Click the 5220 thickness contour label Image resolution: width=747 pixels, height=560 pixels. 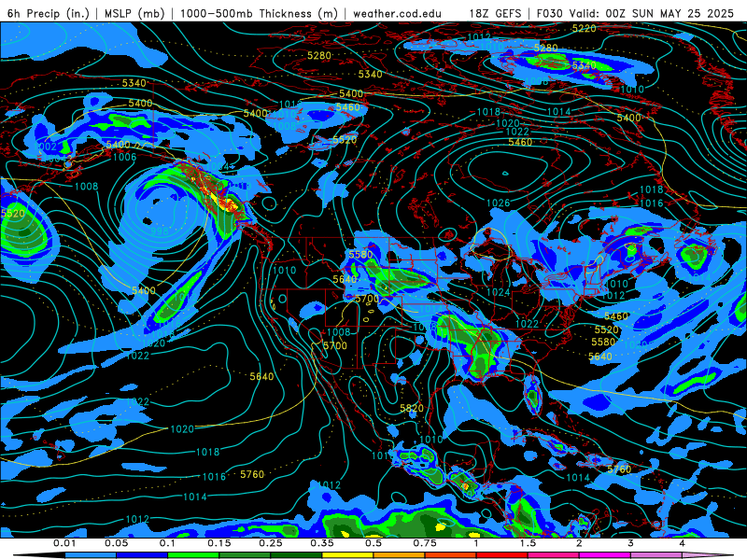pyautogui.click(x=585, y=29)
